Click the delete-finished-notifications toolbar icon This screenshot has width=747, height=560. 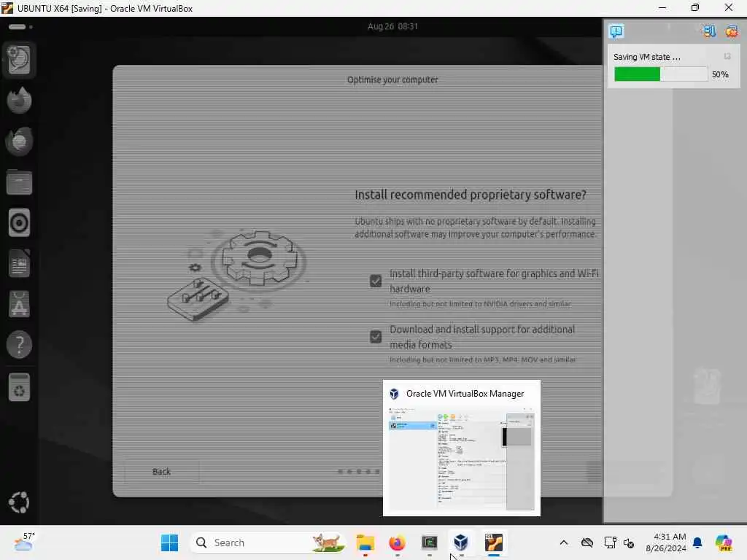pyautogui.click(x=731, y=31)
